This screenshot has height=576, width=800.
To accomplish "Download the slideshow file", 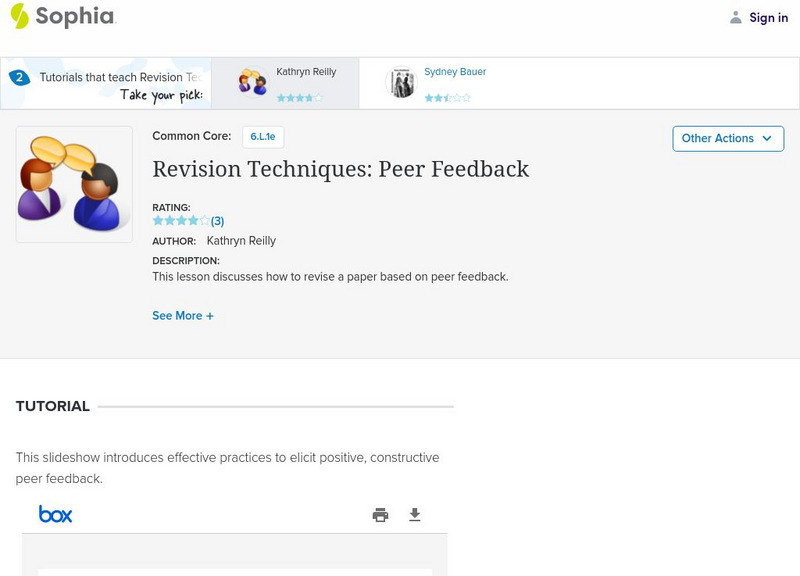I will 415,515.
